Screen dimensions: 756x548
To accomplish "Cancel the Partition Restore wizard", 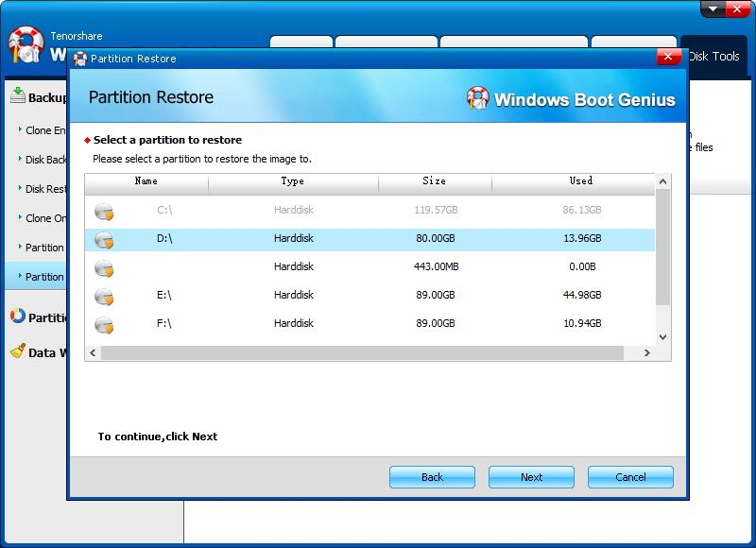I will [630, 477].
